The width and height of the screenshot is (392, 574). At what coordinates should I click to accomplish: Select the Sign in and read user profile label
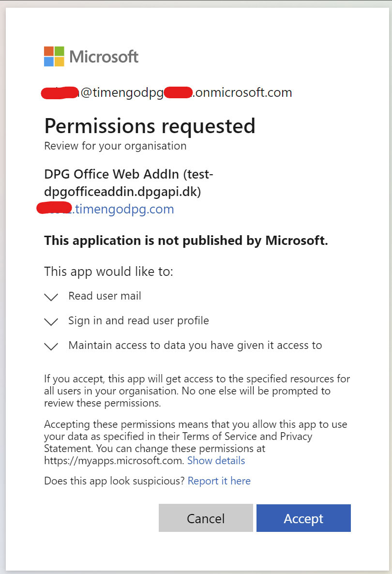(139, 321)
